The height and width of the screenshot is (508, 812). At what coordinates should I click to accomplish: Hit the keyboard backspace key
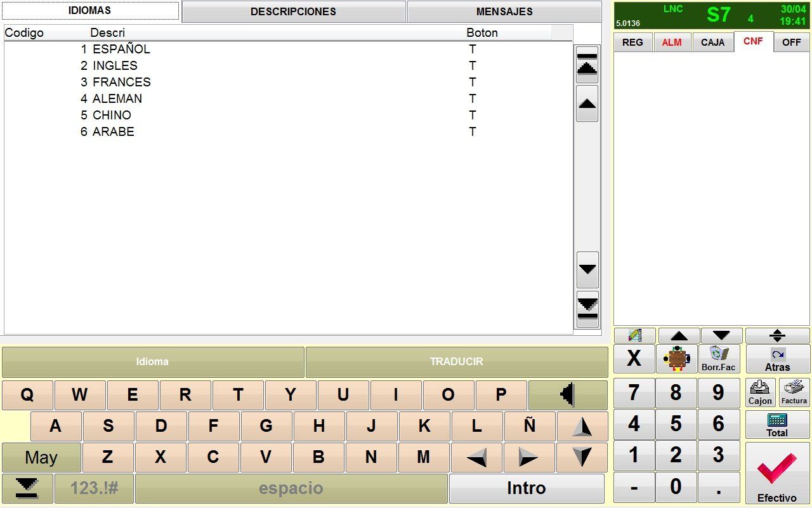pyautogui.click(x=568, y=395)
